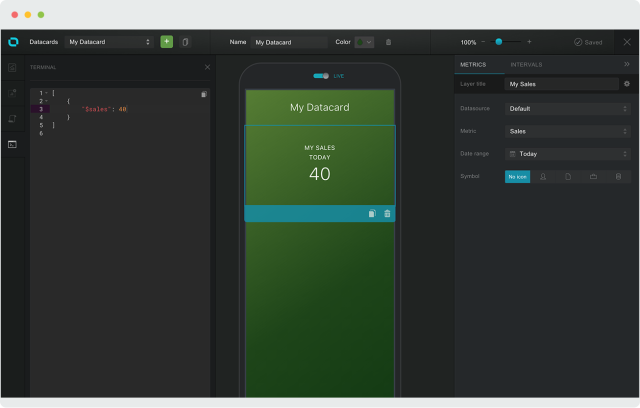Adjust the zoom slider handle
The height and width of the screenshot is (408, 640).
tap(499, 42)
